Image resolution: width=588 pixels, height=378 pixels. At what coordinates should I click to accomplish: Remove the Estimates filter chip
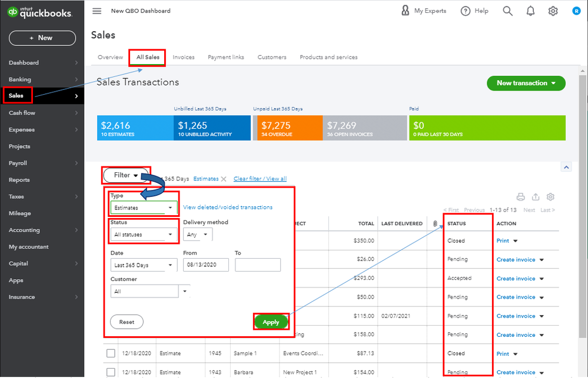[224, 179]
